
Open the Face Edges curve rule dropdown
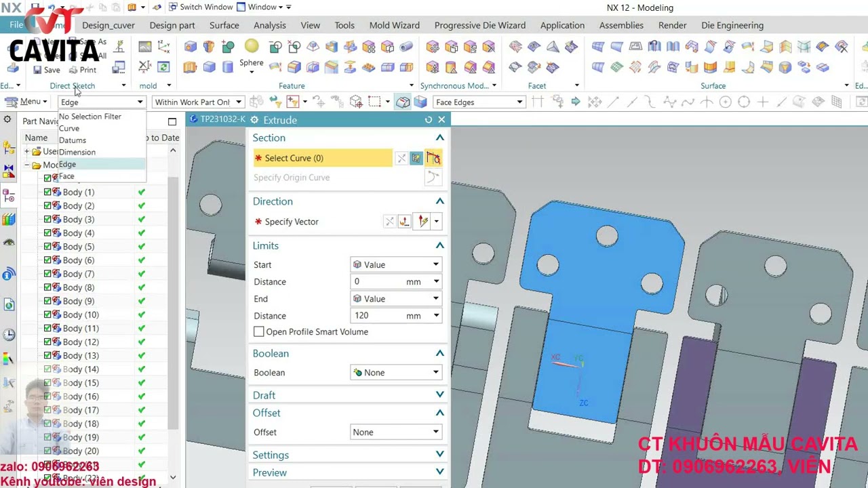click(479, 102)
